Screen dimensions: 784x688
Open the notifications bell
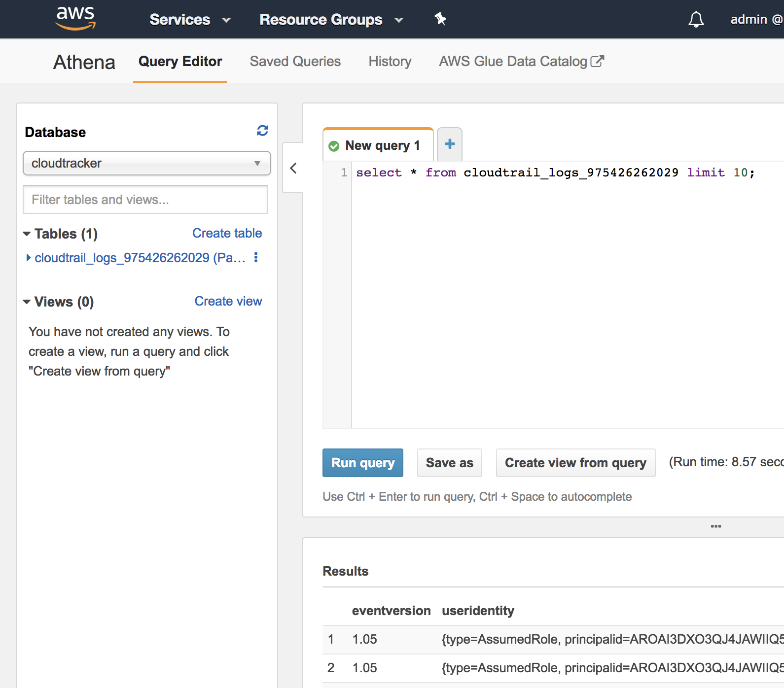[x=696, y=19]
